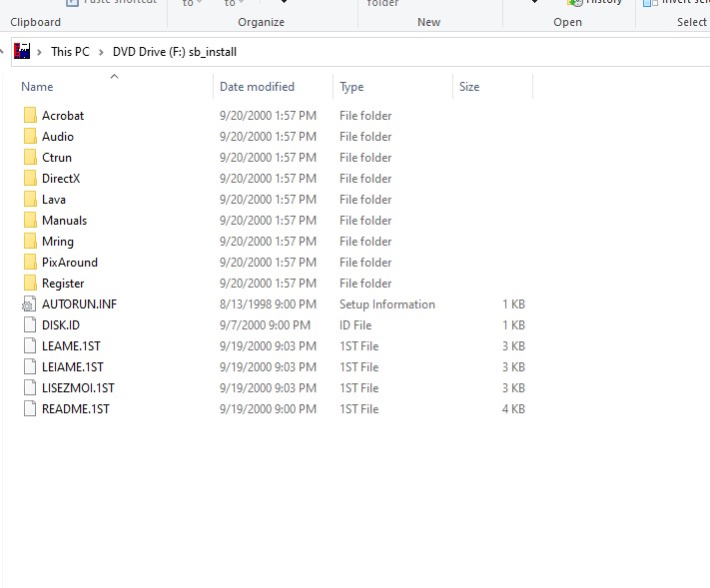Select the Manuals folder name
Viewport: 710px width, 588px height.
click(64, 221)
